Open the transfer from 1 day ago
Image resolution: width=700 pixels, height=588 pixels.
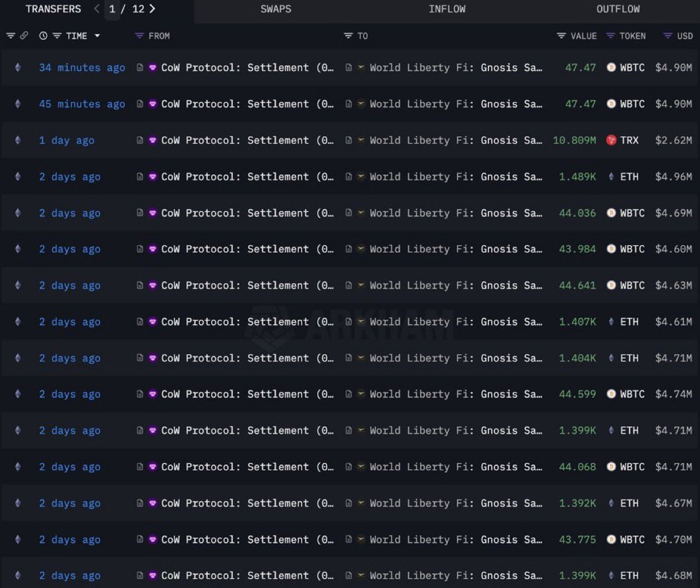click(x=67, y=140)
